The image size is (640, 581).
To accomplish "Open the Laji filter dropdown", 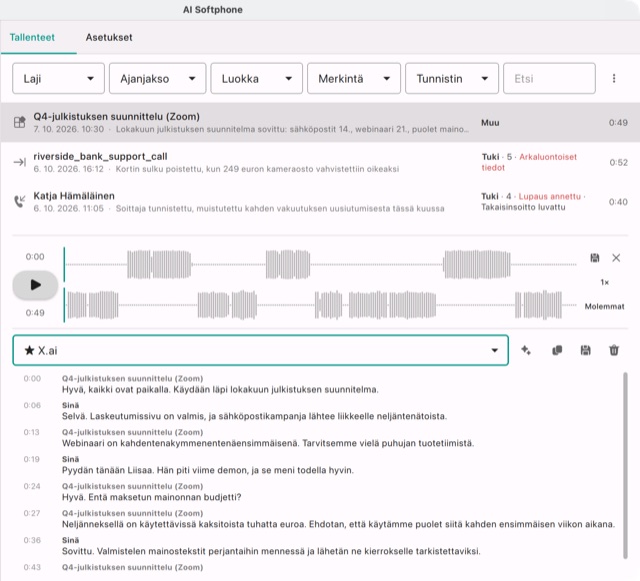I will pyautogui.click(x=58, y=78).
